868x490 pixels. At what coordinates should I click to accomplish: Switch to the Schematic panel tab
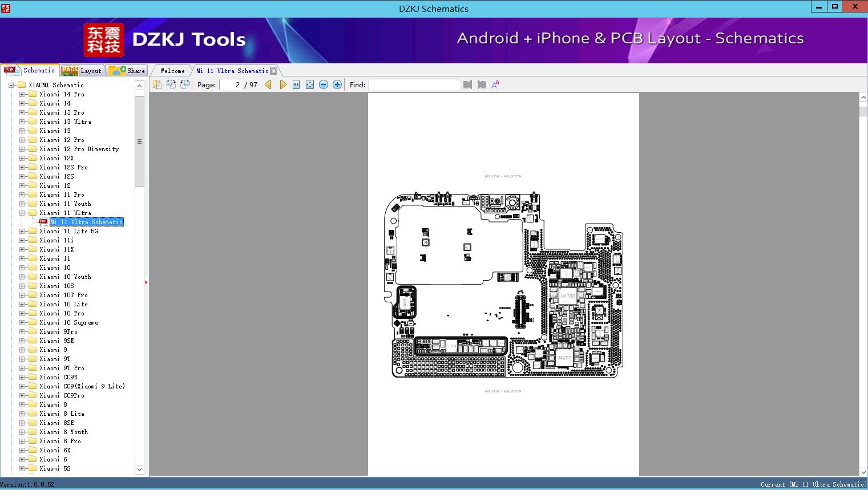30,70
